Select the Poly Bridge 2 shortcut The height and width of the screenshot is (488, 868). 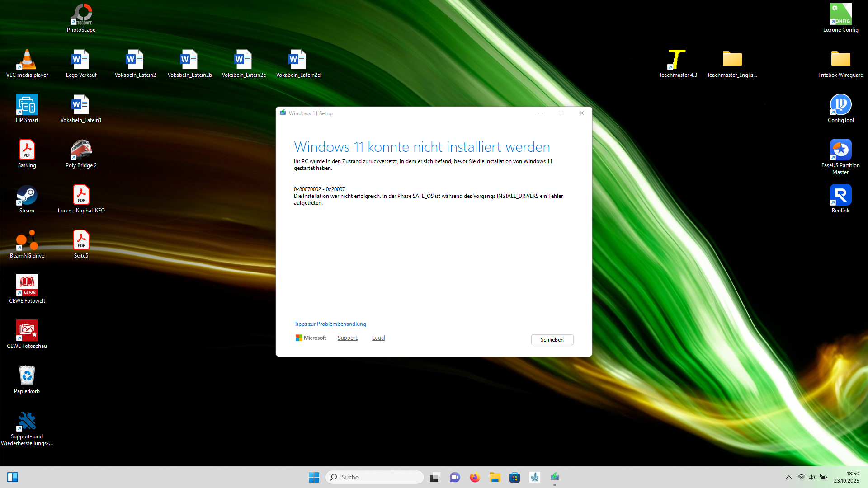pos(81,154)
